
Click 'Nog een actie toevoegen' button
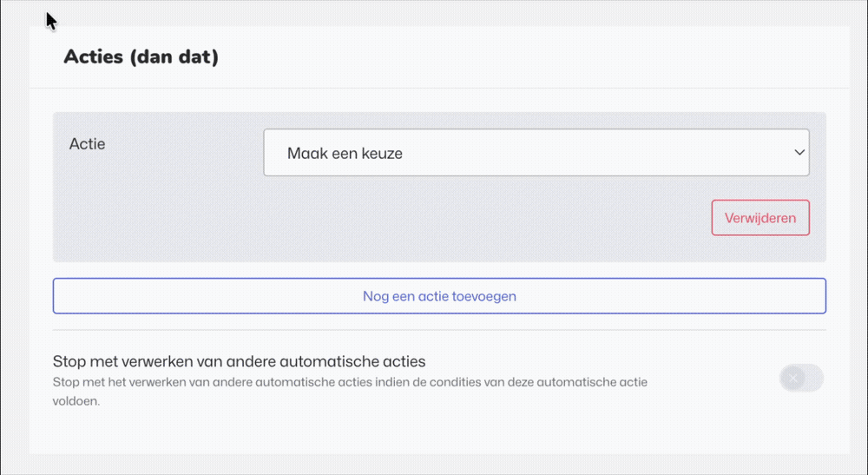coord(439,296)
